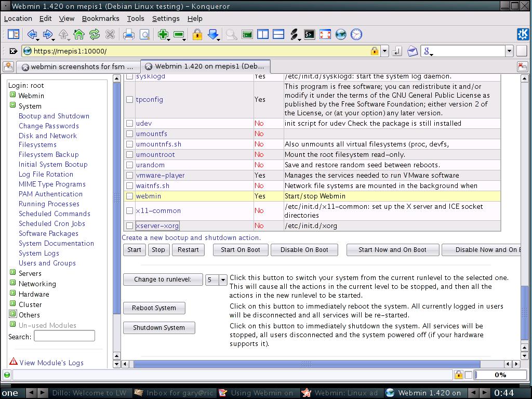Screen dimensions: 532x399
Task: Open the View menu
Action: [x=66, y=19]
